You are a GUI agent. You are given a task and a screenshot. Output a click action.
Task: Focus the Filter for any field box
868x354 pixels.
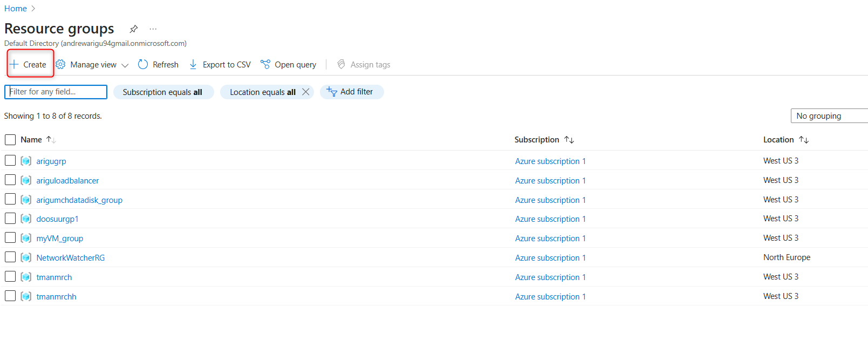[x=56, y=92]
